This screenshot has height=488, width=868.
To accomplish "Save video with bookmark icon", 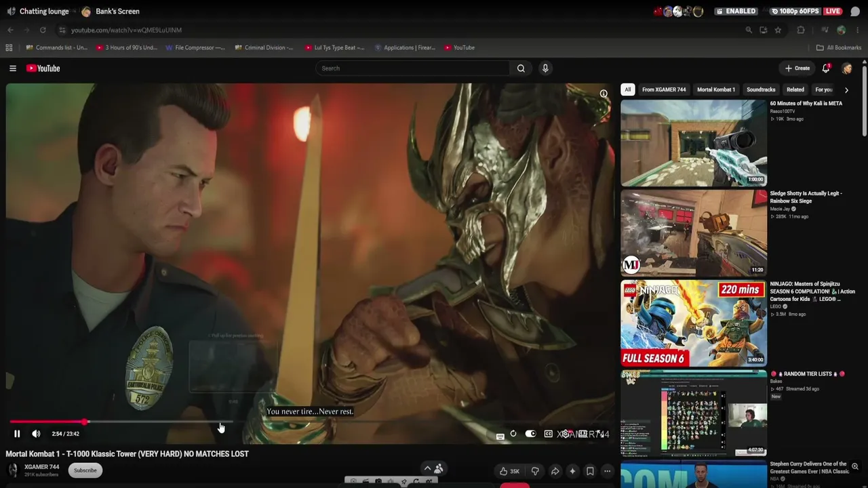I will coord(590,471).
